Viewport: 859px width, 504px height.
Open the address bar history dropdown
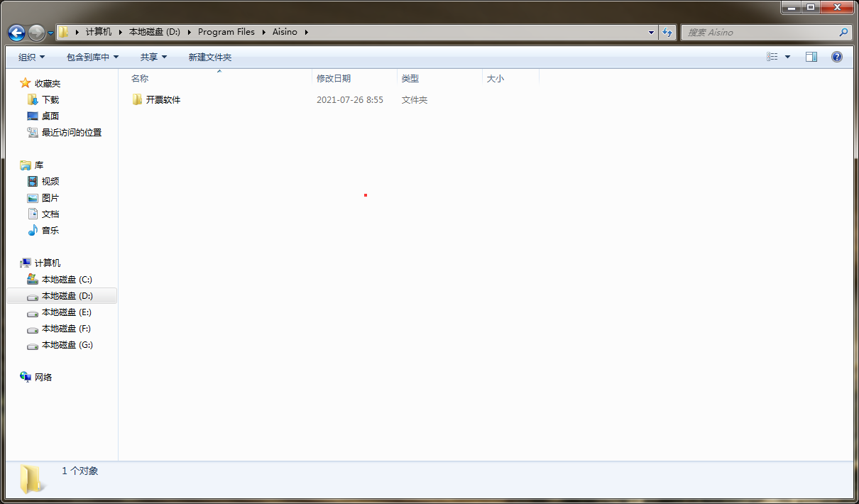652,32
